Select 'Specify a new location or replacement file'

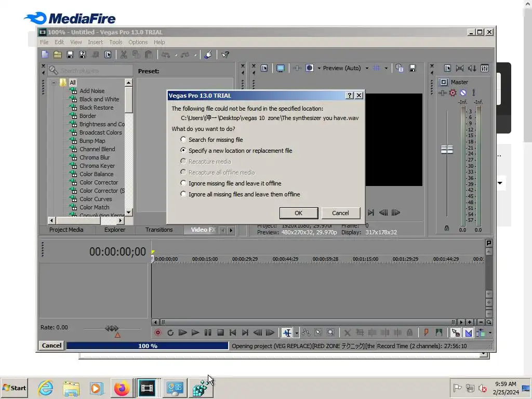[183, 150]
